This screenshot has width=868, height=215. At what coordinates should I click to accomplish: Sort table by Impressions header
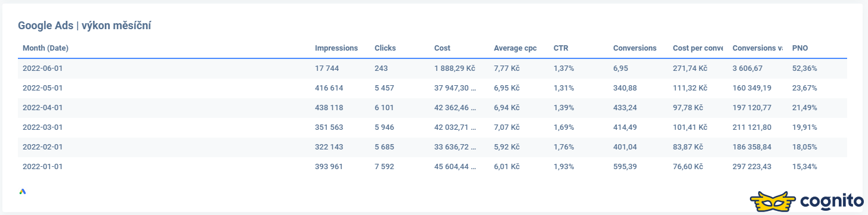336,48
